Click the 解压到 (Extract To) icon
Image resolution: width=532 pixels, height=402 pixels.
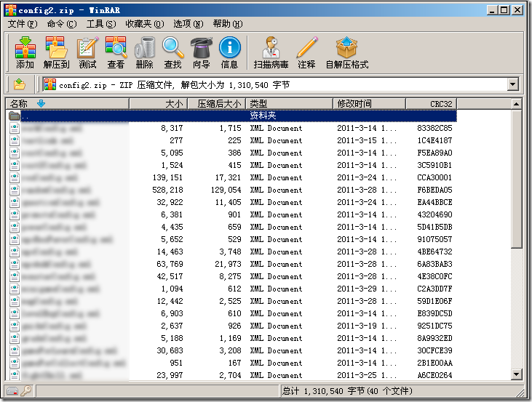(x=56, y=52)
